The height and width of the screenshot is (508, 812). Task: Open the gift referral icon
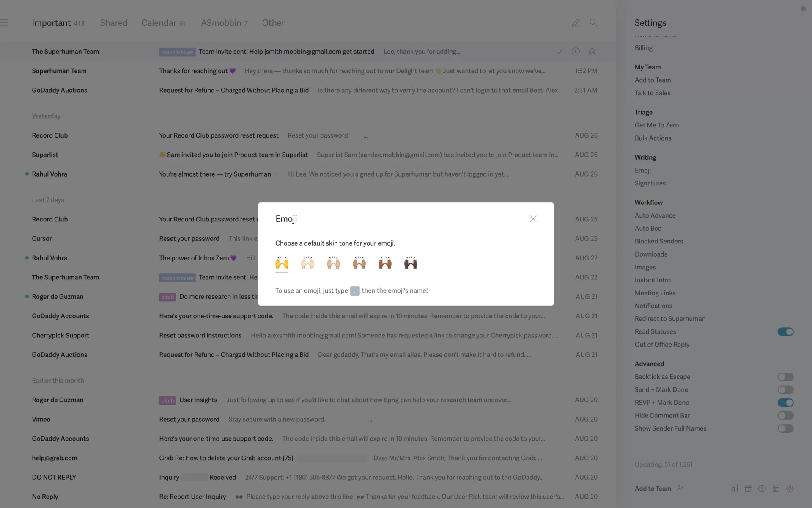point(748,489)
